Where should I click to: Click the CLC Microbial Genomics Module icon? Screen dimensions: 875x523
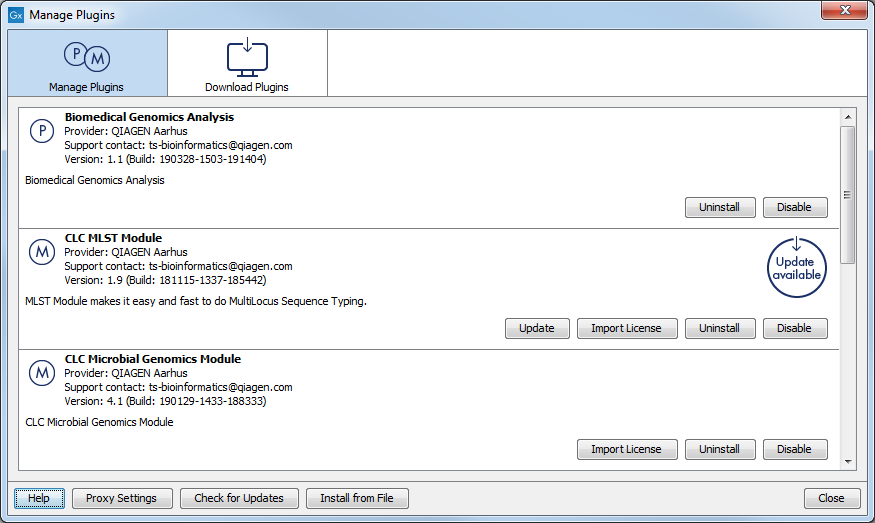pyautogui.click(x=41, y=373)
